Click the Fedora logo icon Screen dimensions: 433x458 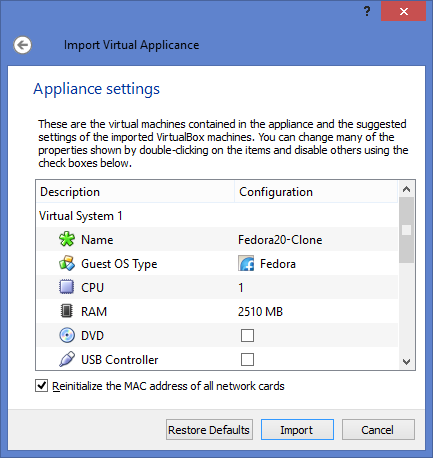click(x=246, y=263)
